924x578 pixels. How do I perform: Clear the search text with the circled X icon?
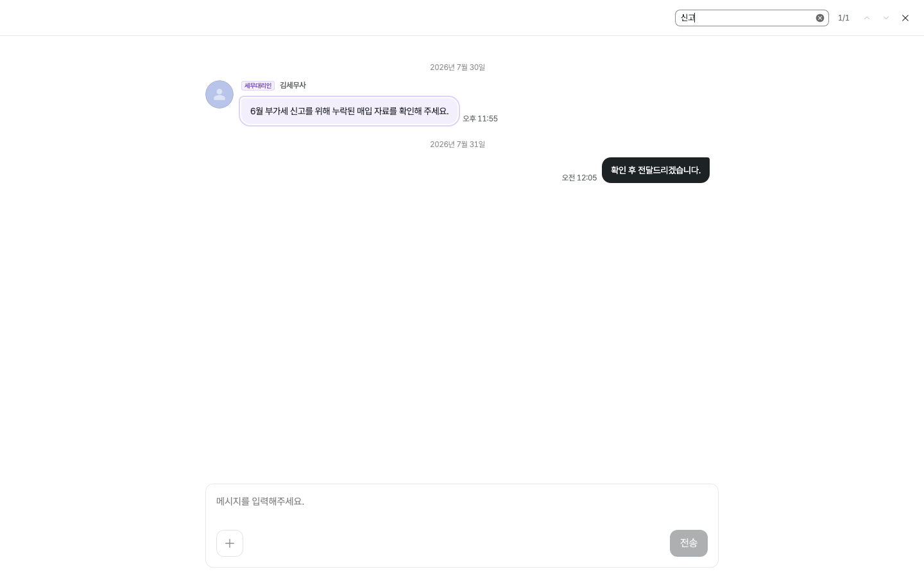pos(820,18)
